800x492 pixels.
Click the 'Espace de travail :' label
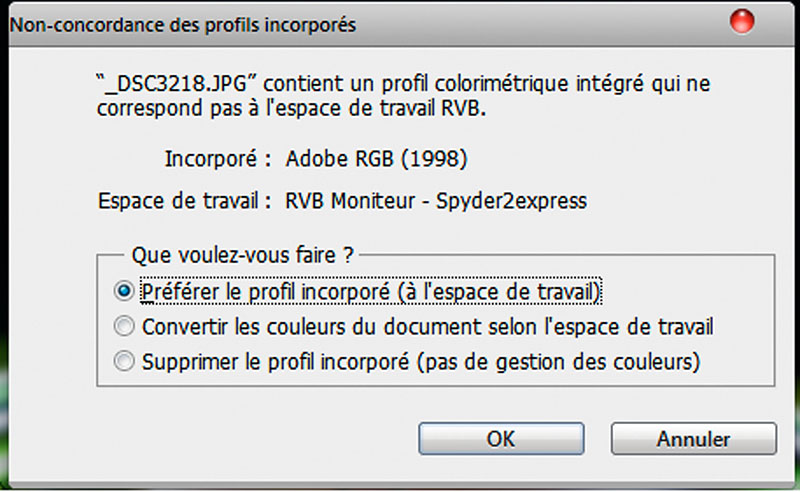185,201
